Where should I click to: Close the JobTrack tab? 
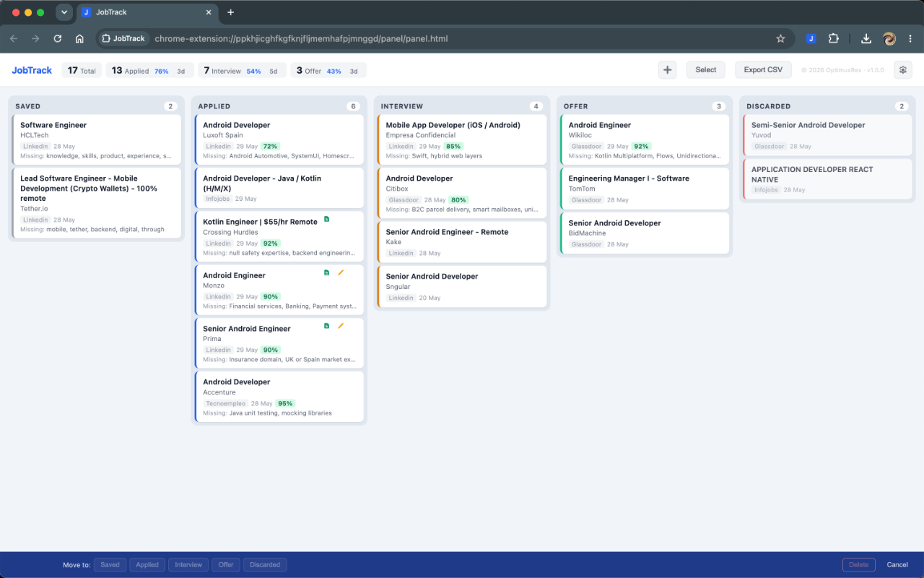[209, 12]
